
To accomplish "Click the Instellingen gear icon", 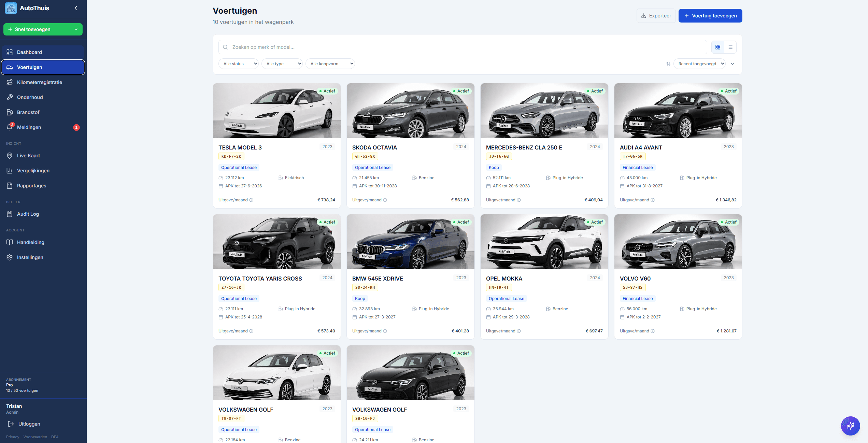I will click(x=10, y=257).
